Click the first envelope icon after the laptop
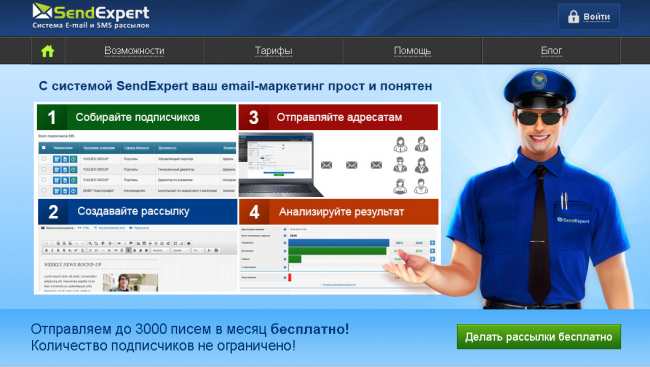650x367 pixels. click(327, 165)
